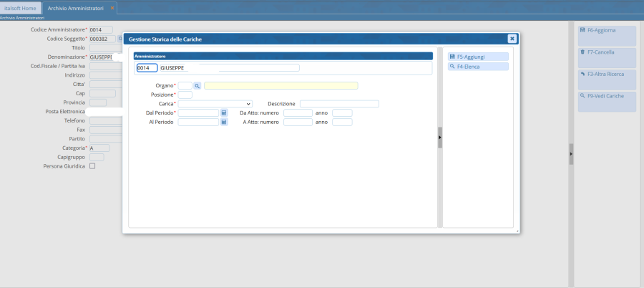
Task: Click the Descrizione input field
Action: click(339, 104)
